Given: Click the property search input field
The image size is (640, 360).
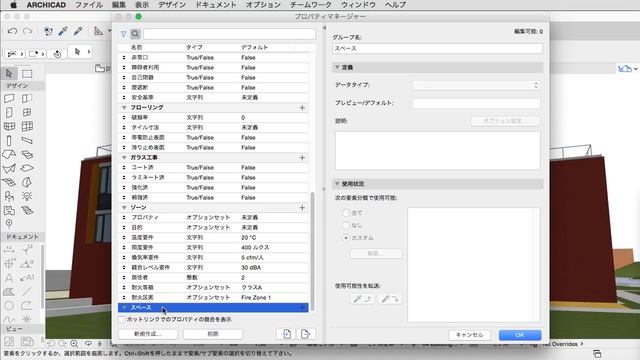Looking at the screenshot, I should coord(229,34).
